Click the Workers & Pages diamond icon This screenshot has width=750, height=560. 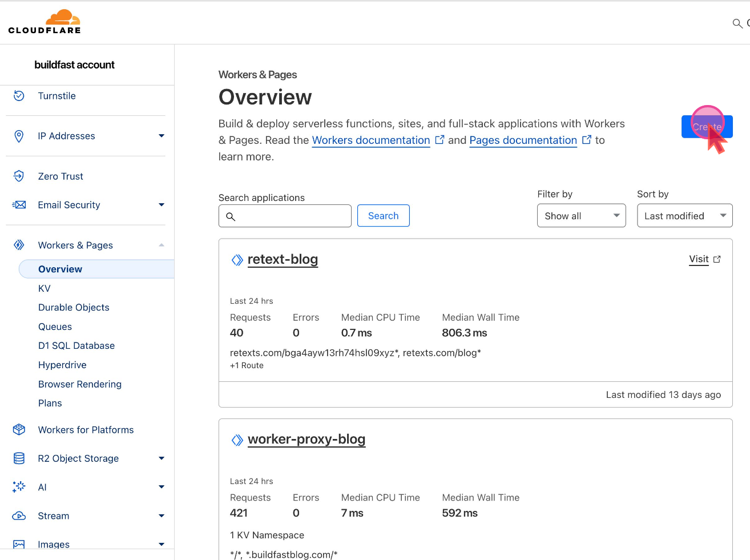point(19,245)
